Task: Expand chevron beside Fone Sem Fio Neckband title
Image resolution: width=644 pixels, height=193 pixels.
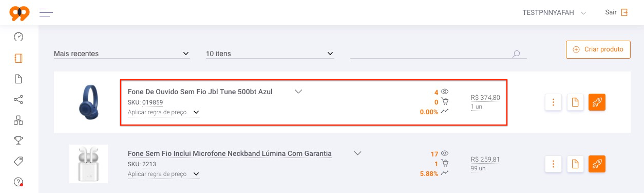Action: click(358, 153)
